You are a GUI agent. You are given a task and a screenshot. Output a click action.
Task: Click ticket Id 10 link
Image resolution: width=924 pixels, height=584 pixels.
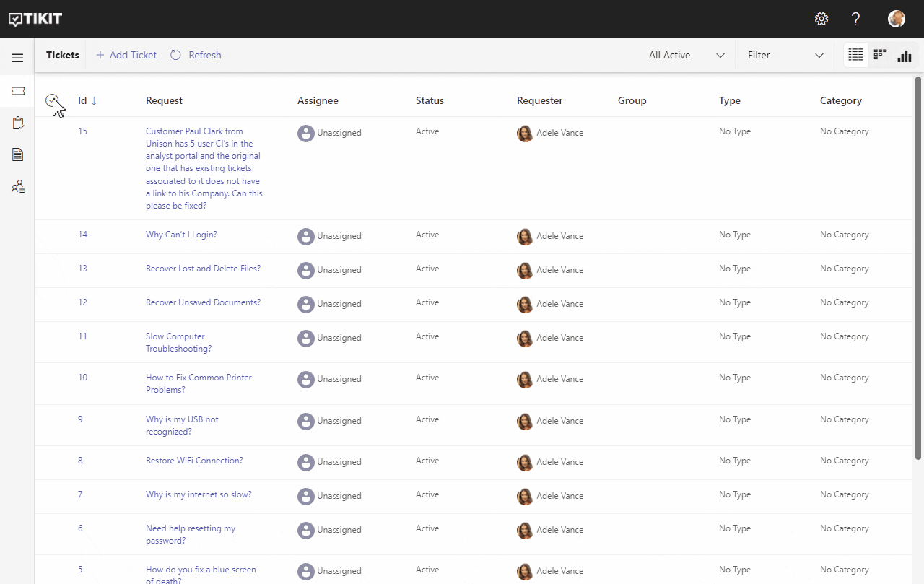coord(82,378)
